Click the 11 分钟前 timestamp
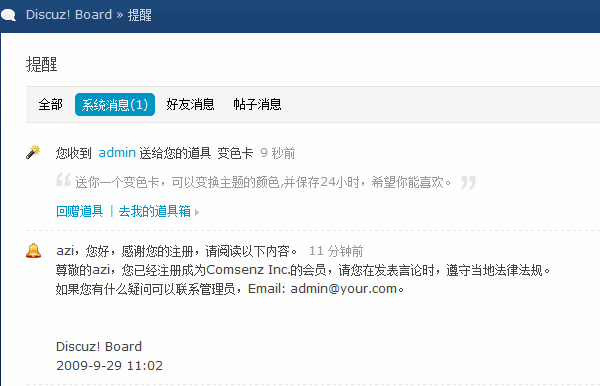This screenshot has width=600, height=386. point(336,251)
